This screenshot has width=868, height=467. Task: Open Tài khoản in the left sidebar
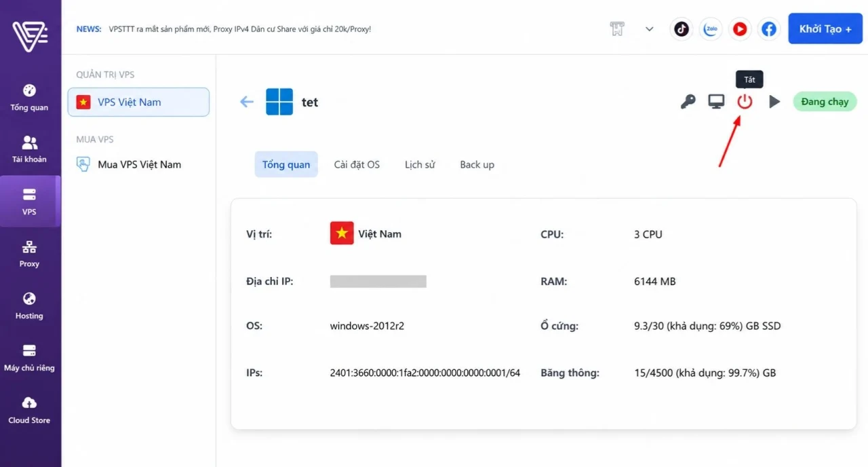click(x=29, y=149)
